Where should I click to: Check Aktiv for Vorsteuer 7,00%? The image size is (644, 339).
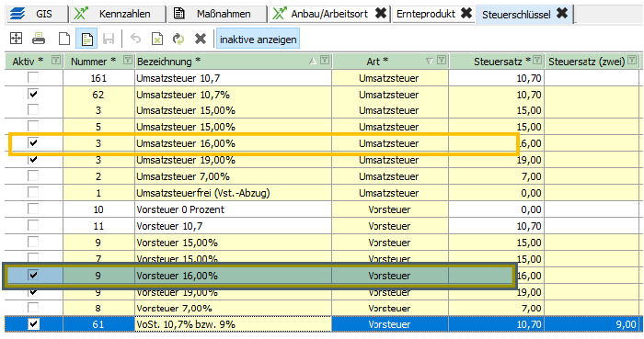[x=33, y=308]
